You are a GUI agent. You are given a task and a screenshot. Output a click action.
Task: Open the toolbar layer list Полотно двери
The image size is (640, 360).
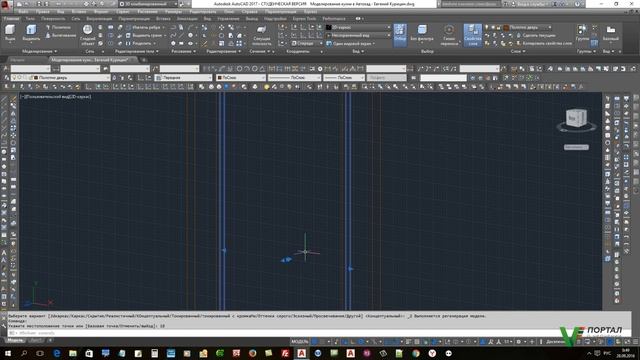(60, 77)
